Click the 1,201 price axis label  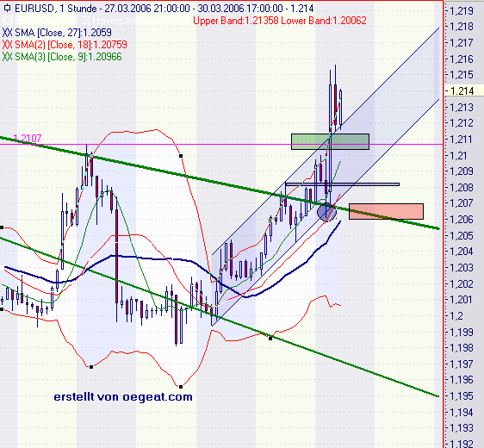(x=462, y=300)
